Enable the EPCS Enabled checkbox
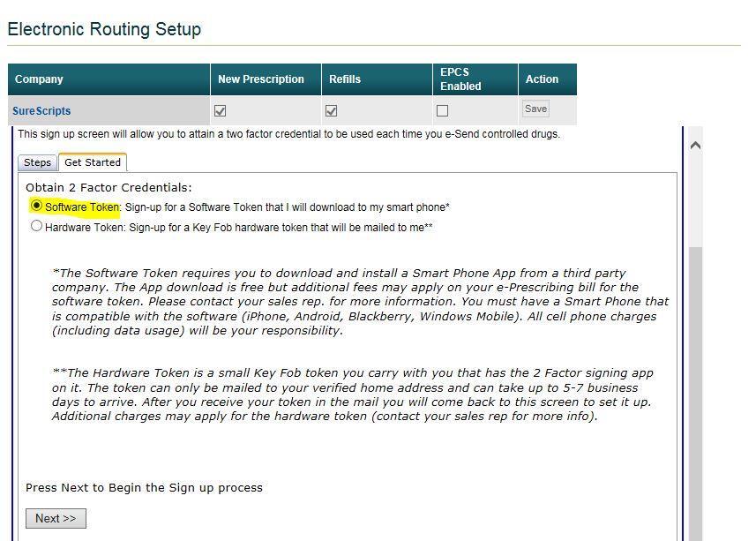 (442, 111)
